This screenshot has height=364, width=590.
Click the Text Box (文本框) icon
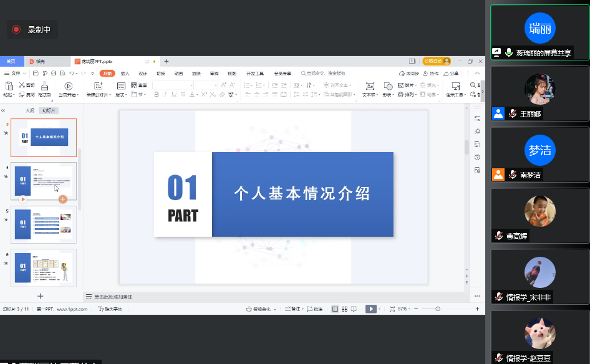point(370,86)
